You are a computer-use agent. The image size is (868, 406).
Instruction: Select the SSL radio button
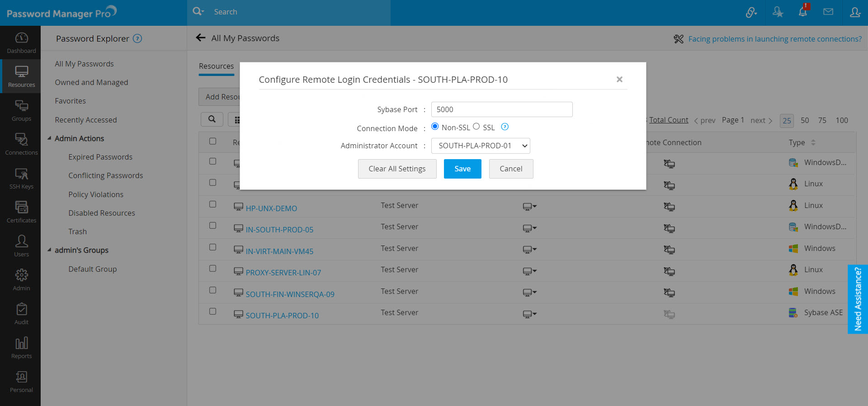[476, 127]
